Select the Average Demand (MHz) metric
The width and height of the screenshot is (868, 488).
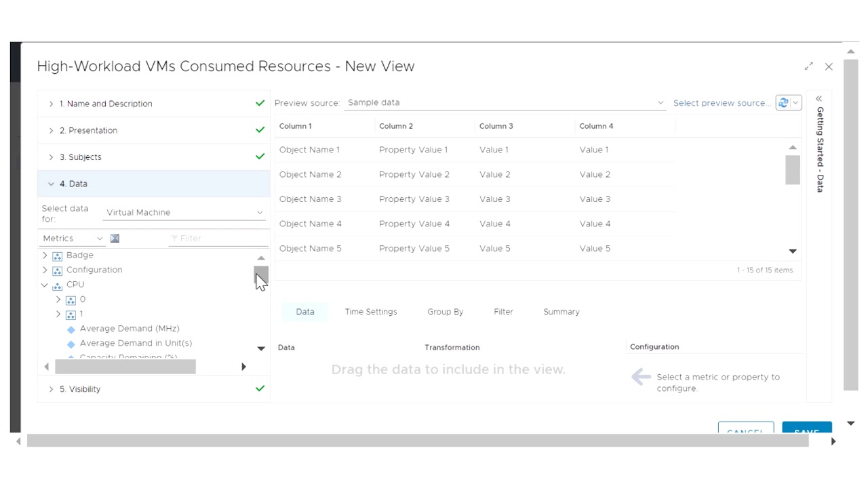(x=130, y=328)
